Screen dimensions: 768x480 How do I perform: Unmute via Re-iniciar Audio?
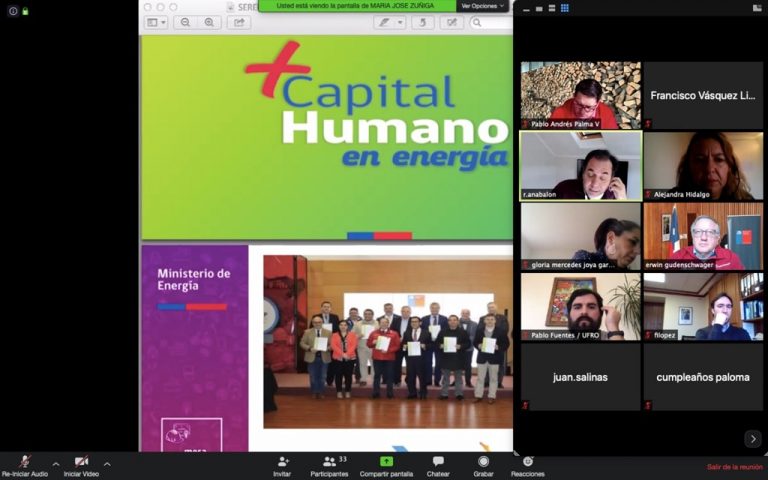[x=24, y=466]
